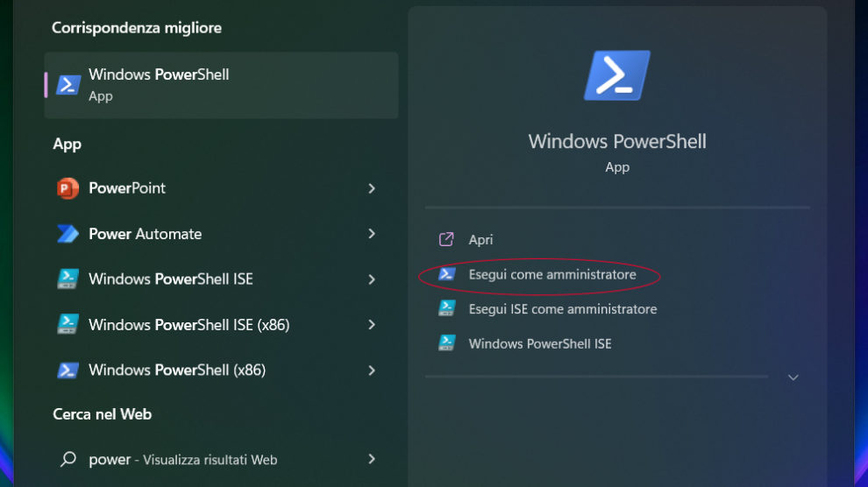The width and height of the screenshot is (868, 487).
Task: Click the Apri action
Action: (480, 240)
